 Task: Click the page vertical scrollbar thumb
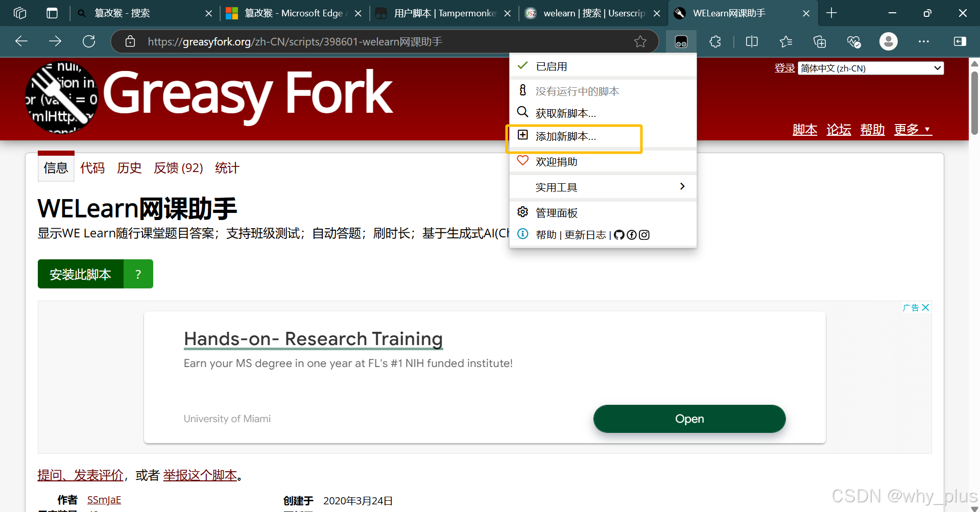pos(974,102)
